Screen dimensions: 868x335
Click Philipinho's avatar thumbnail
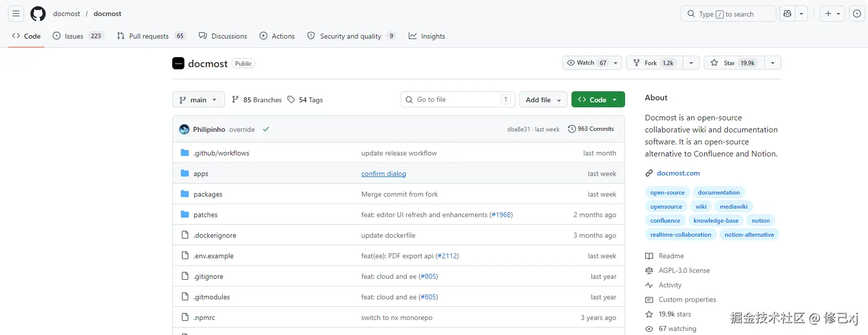tap(184, 129)
